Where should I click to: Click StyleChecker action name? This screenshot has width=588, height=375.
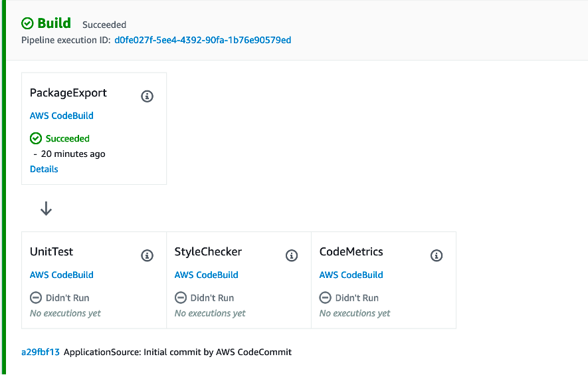point(208,251)
